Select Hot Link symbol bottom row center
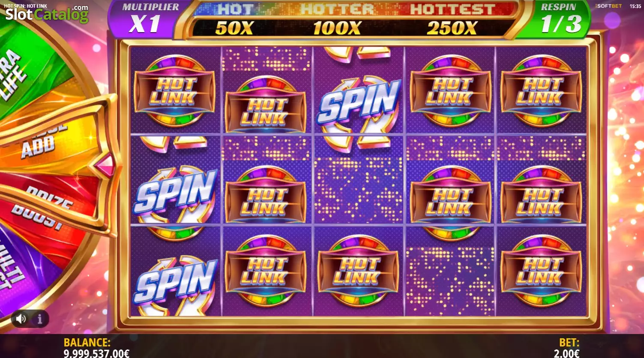 pyautogui.click(x=358, y=271)
